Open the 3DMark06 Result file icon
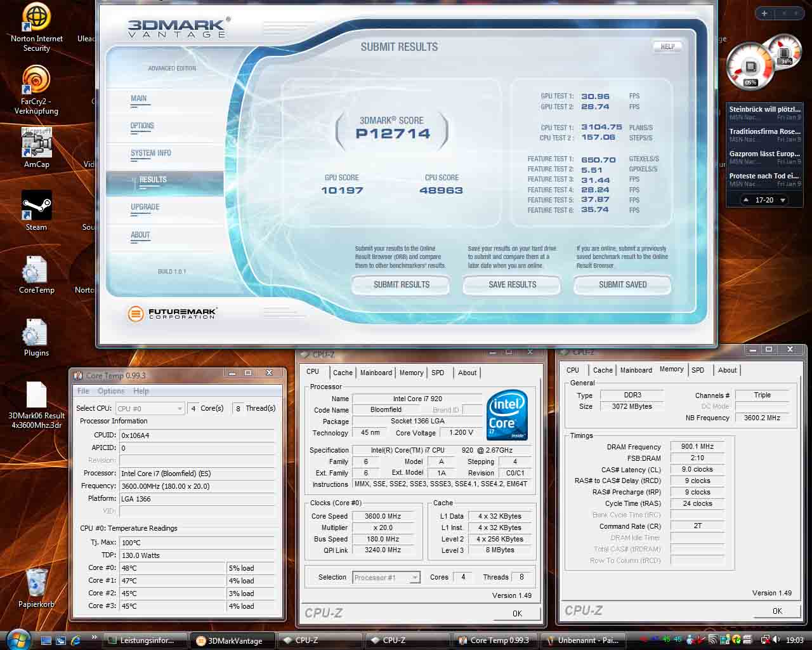 (36, 405)
